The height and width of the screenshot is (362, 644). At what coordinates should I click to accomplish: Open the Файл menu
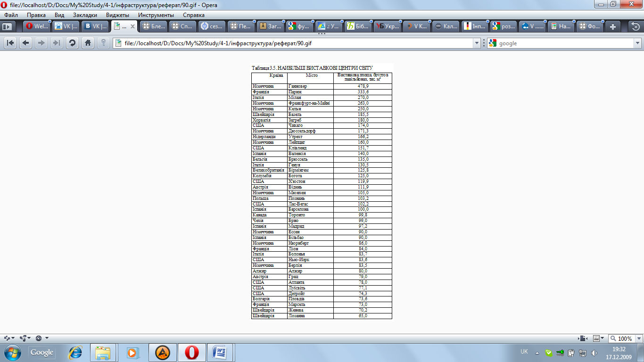pos(11,15)
